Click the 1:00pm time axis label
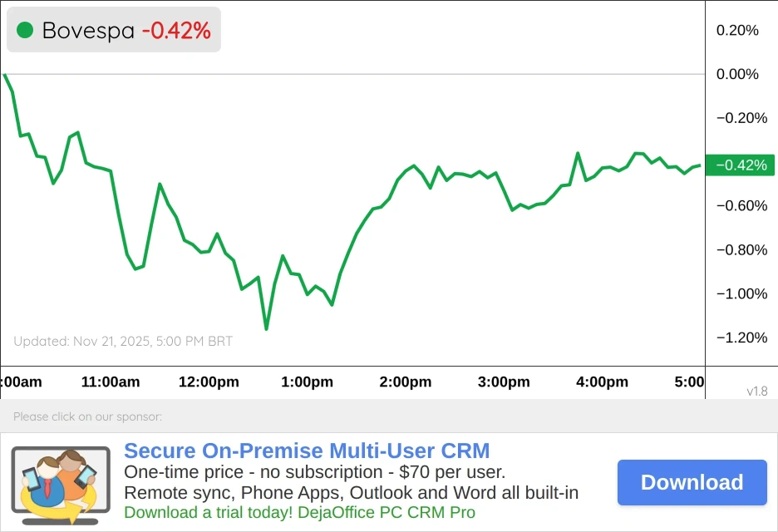778x532 pixels. [x=307, y=382]
